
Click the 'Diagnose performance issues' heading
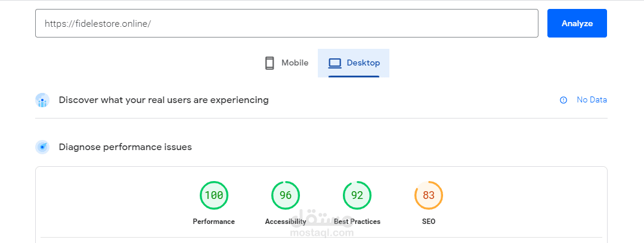[x=125, y=147]
